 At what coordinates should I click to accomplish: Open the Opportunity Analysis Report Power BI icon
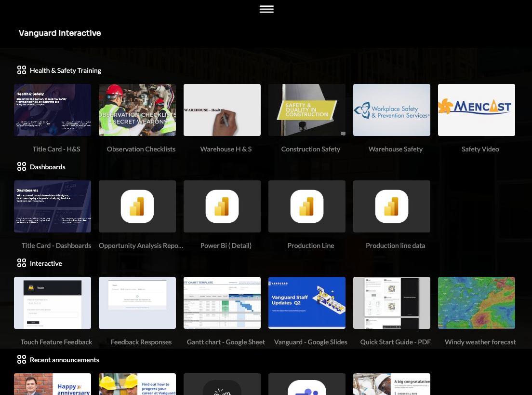point(137,206)
